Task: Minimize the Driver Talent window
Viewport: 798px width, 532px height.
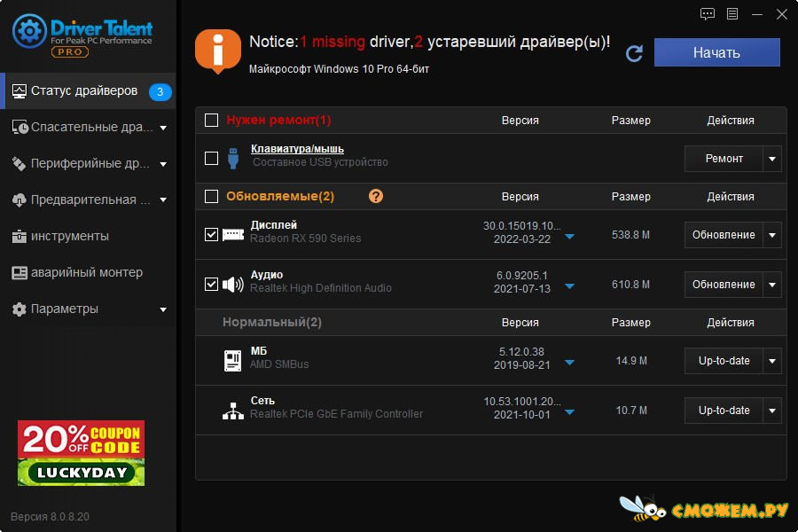Action: click(757, 14)
